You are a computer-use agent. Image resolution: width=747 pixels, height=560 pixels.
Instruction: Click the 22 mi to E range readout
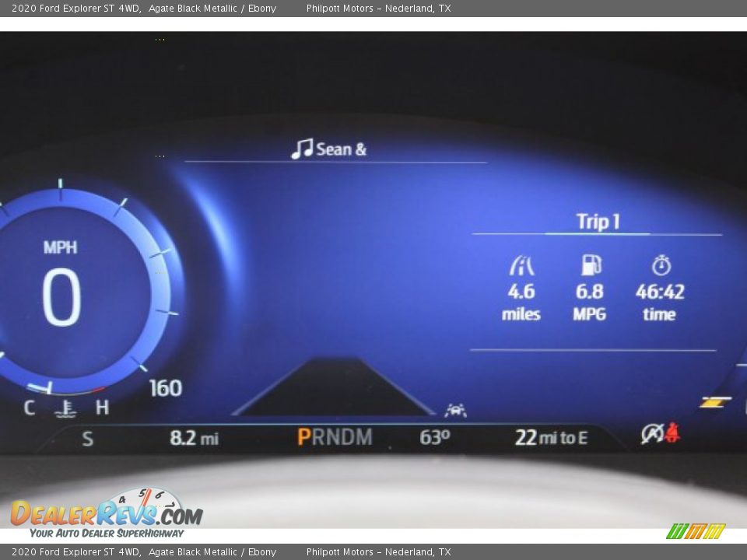click(x=551, y=438)
